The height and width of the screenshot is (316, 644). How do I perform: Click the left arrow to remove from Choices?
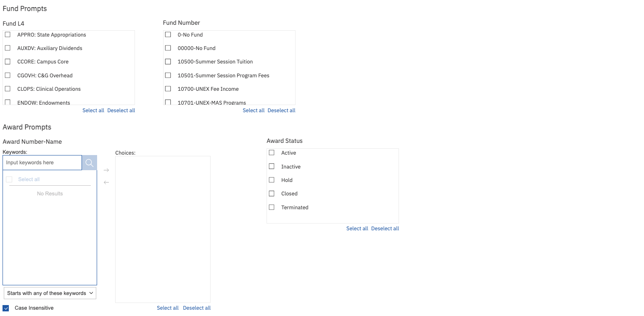tap(106, 182)
